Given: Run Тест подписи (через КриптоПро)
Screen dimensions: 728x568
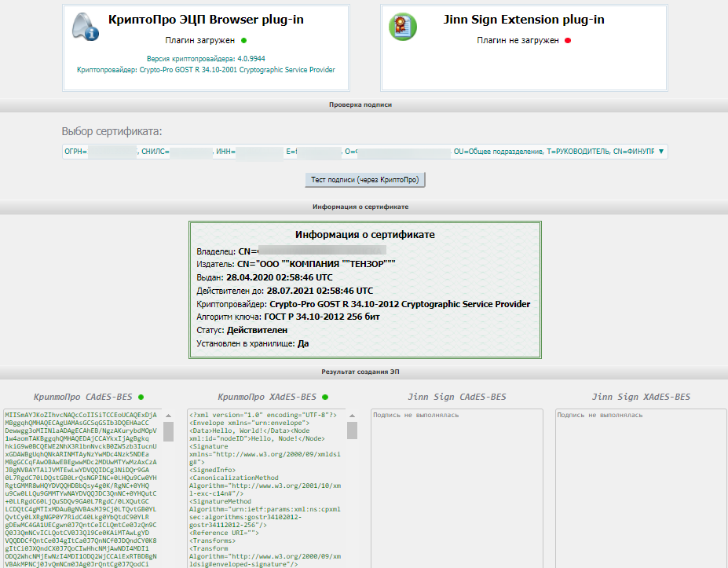Looking at the screenshot, I should point(365,180).
